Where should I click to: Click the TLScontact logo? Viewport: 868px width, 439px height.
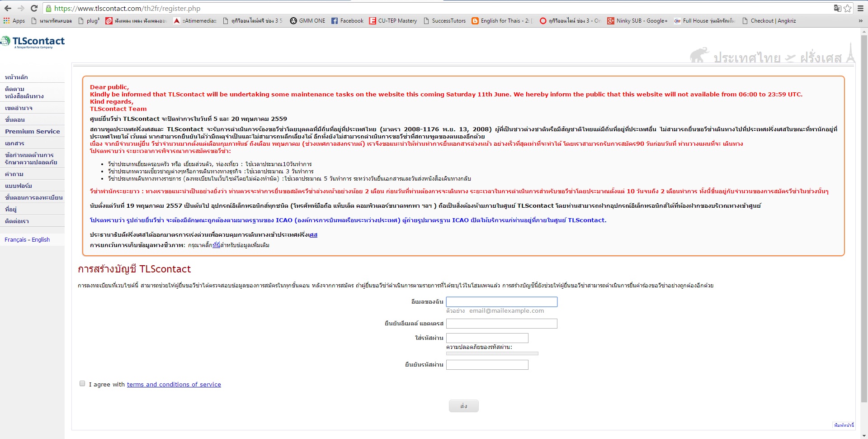click(33, 42)
